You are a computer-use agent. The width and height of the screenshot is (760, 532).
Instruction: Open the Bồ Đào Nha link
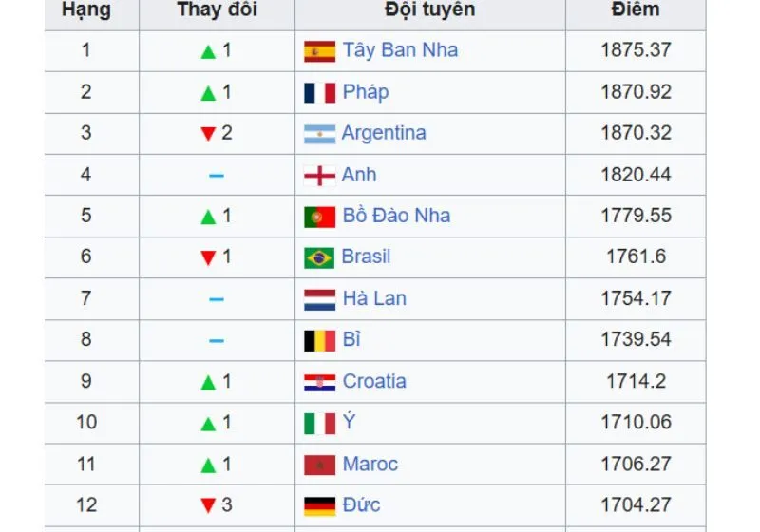(396, 216)
